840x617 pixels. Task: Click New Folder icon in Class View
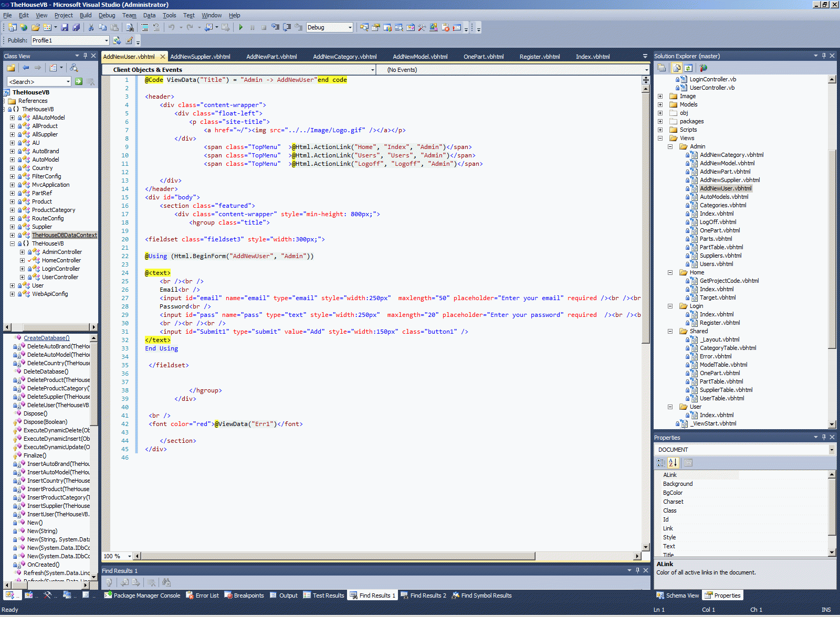point(10,68)
